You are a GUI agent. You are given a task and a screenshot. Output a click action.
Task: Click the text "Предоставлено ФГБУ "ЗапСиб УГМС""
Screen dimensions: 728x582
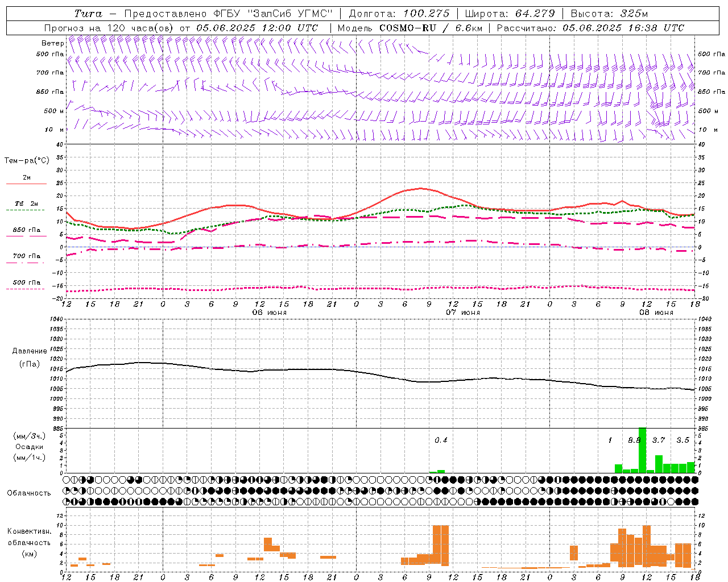228,14
